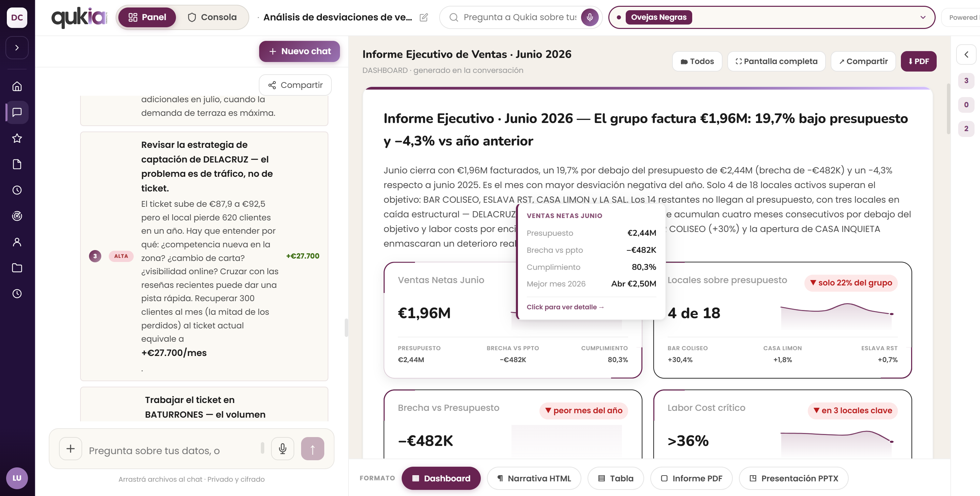This screenshot has width=980, height=496.
Task: Click the 'en 3 locales clave' badge
Action: click(852, 410)
